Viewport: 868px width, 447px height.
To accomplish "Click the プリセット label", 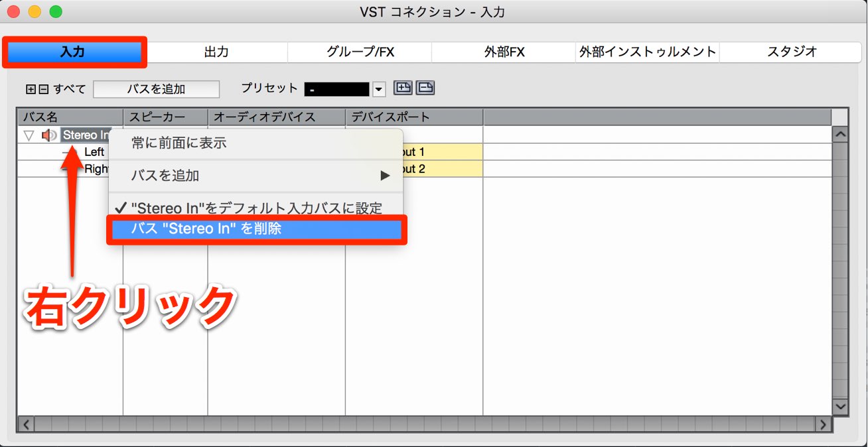I will 269,88.
